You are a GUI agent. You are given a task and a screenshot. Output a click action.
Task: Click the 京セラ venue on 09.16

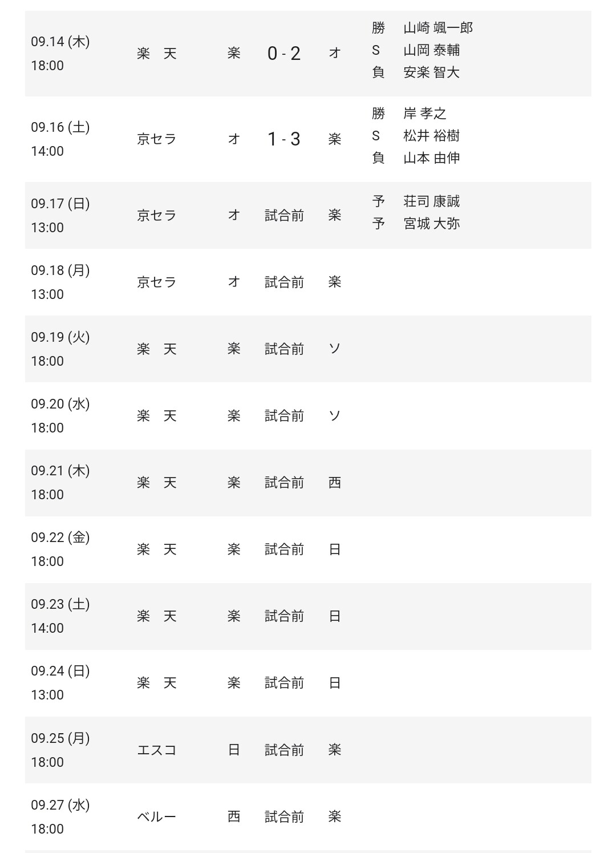(157, 139)
